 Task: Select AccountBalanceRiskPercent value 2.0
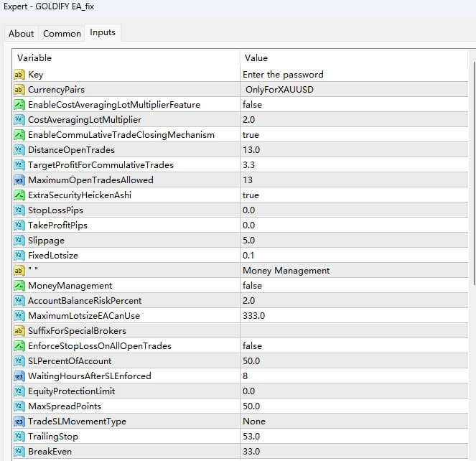[x=248, y=301]
